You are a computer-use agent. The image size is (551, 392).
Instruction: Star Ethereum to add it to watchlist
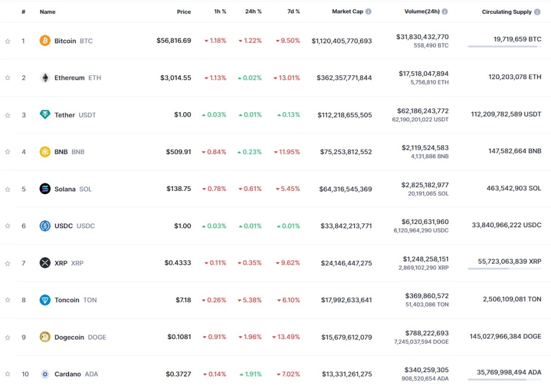(7, 78)
